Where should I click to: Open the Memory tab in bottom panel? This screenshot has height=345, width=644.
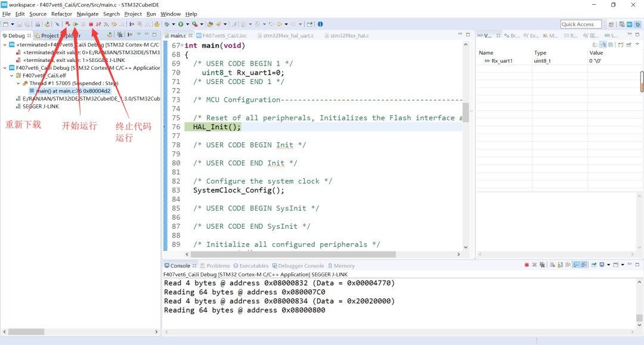(341, 266)
